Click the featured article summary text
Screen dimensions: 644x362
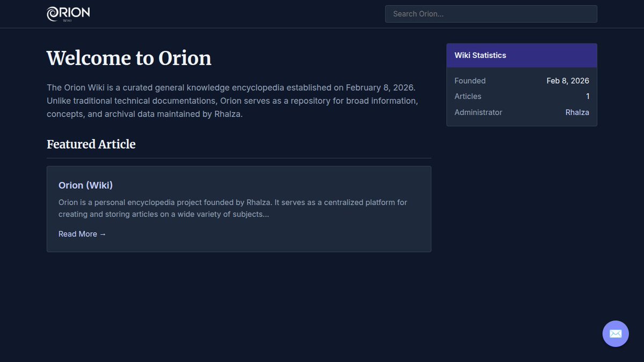(233, 208)
